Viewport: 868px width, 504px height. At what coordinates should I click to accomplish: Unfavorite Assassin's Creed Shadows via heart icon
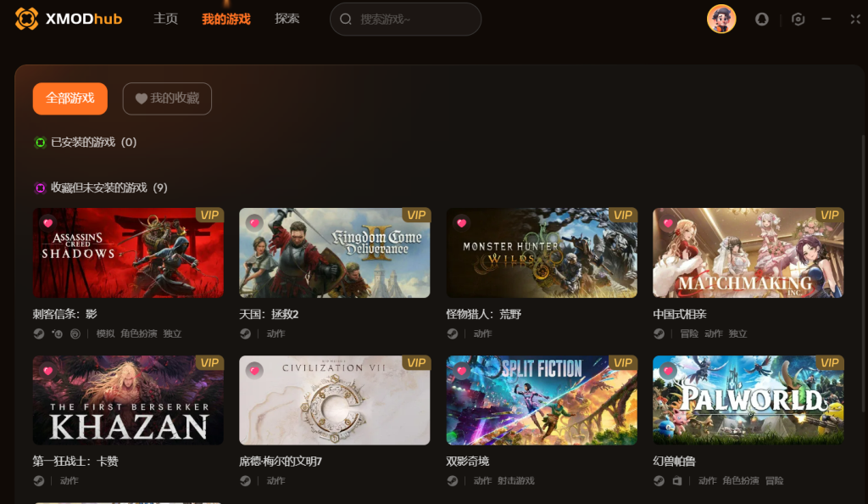48,223
